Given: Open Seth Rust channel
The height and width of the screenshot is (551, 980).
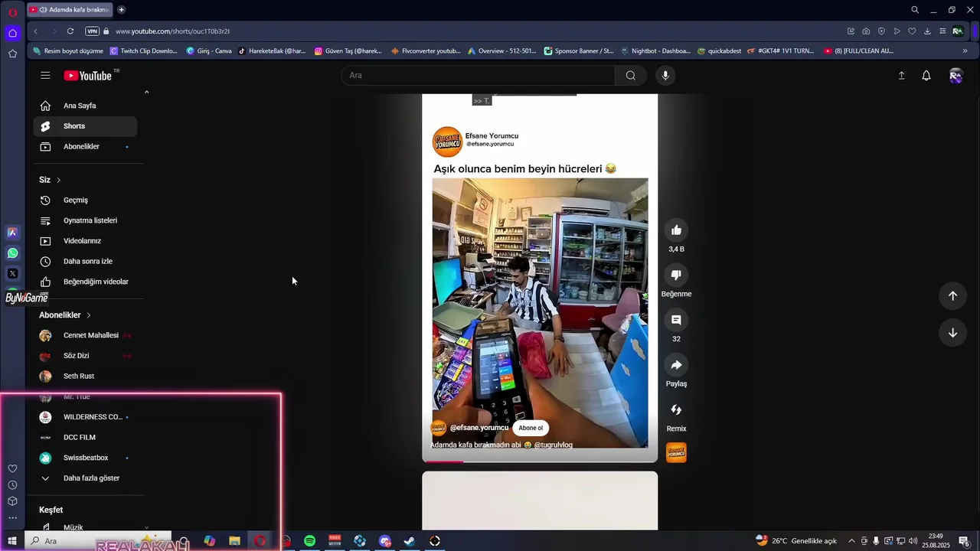Looking at the screenshot, I should (85, 376).
